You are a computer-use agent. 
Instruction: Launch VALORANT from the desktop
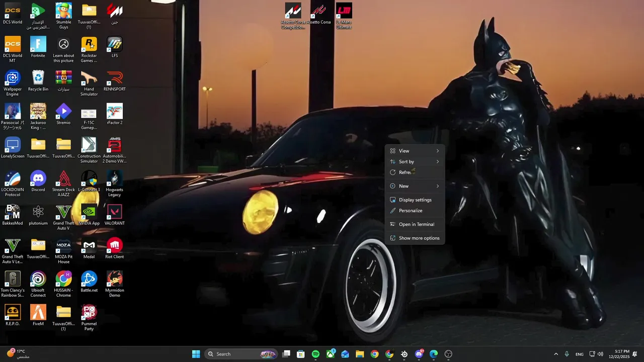tap(115, 215)
